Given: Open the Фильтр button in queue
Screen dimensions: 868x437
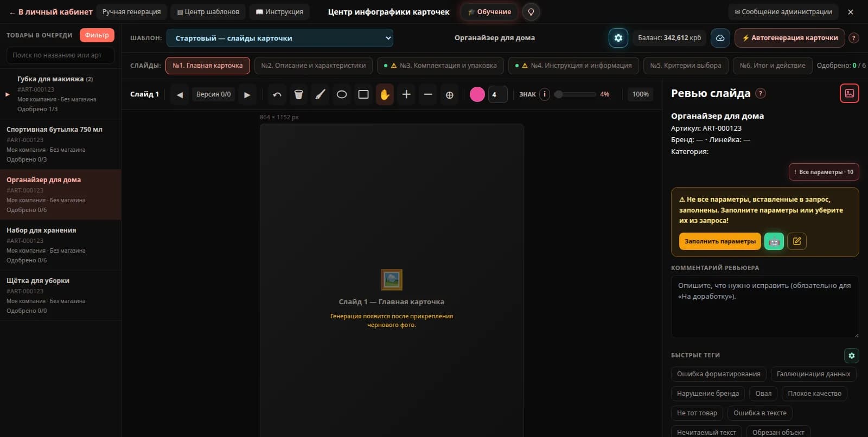Looking at the screenshot, I should (97, 35).
